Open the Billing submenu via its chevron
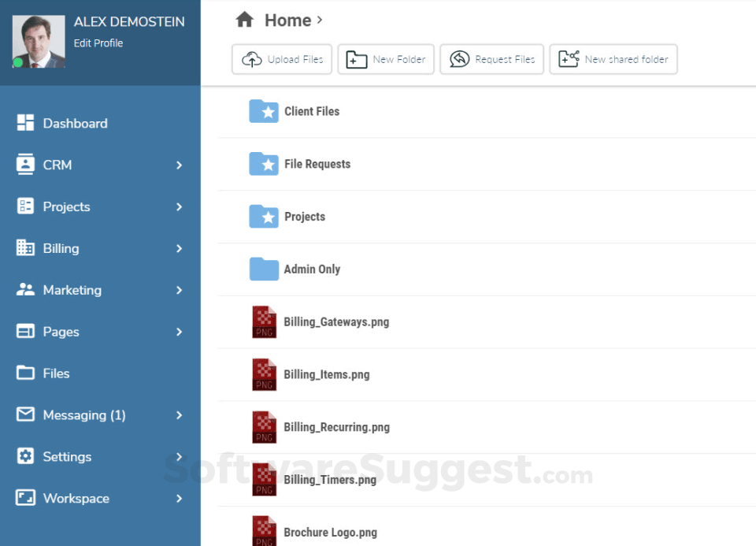 click(x=179, y=248)
